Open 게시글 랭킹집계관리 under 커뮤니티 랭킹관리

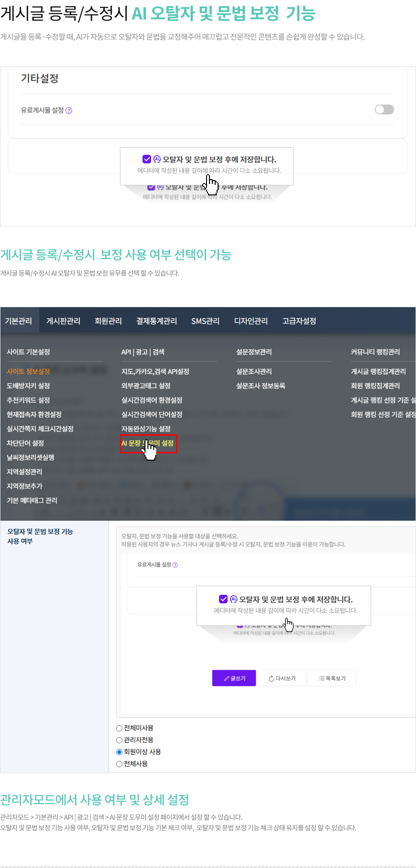(378, 371)
